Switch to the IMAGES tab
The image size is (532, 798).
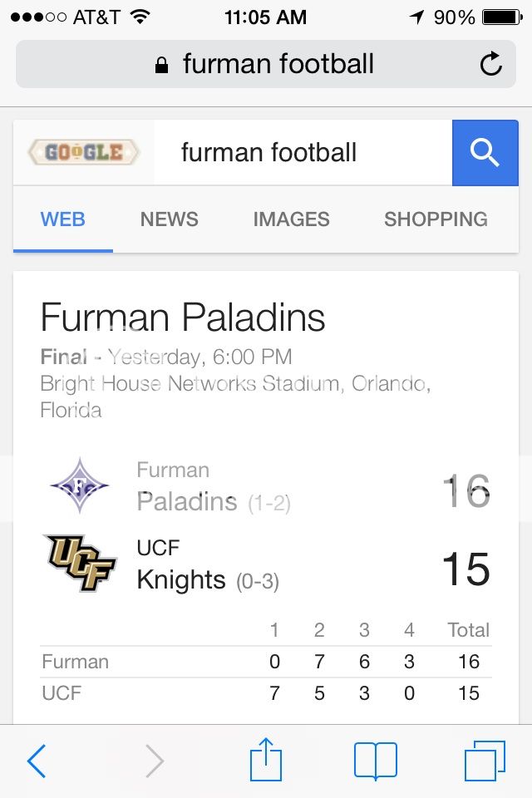click(291, 219)
